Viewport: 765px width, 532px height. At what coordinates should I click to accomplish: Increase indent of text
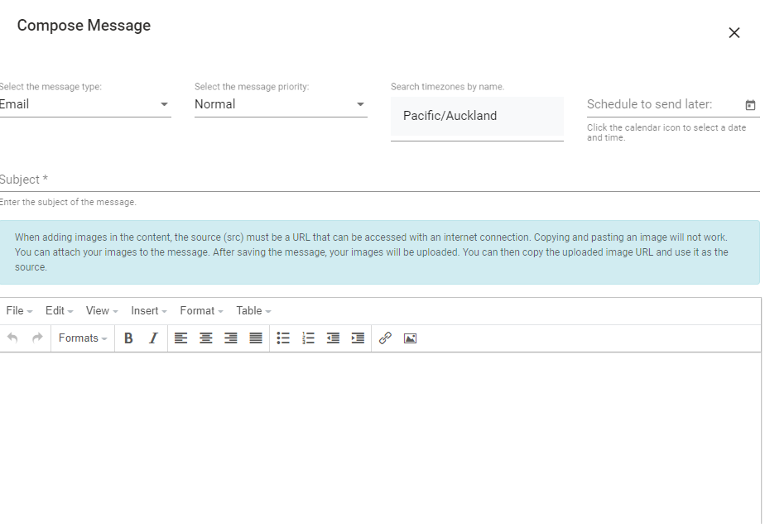[358, 338]
